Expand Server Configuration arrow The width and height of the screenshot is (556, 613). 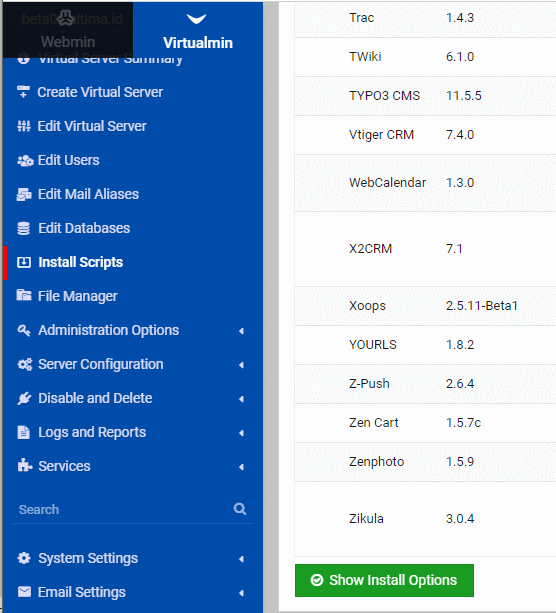[242, 365]
